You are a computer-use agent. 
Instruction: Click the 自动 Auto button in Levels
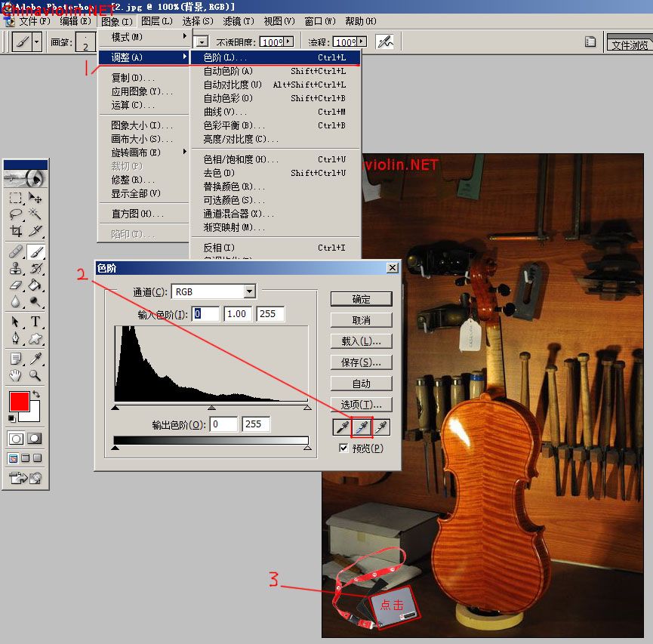point(361,384)
